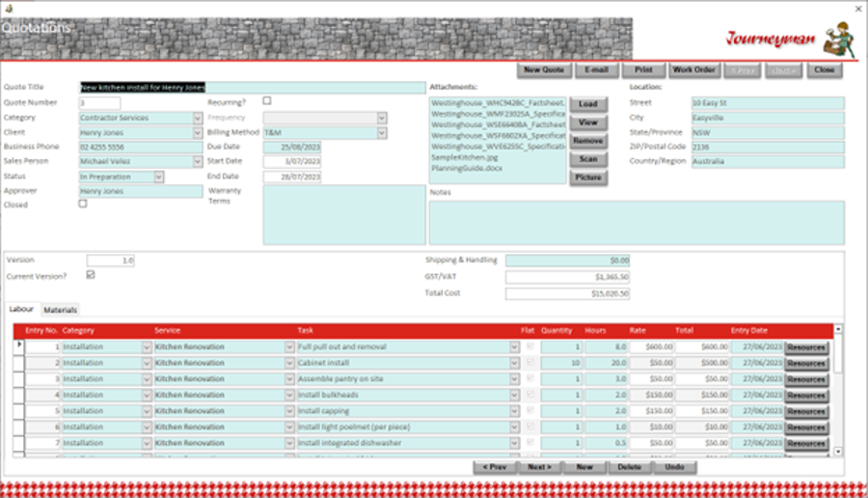The height and width of the screenshot is (498, 868).
Task: Switch to the Labour tab
Action: [x=21, y=309]
